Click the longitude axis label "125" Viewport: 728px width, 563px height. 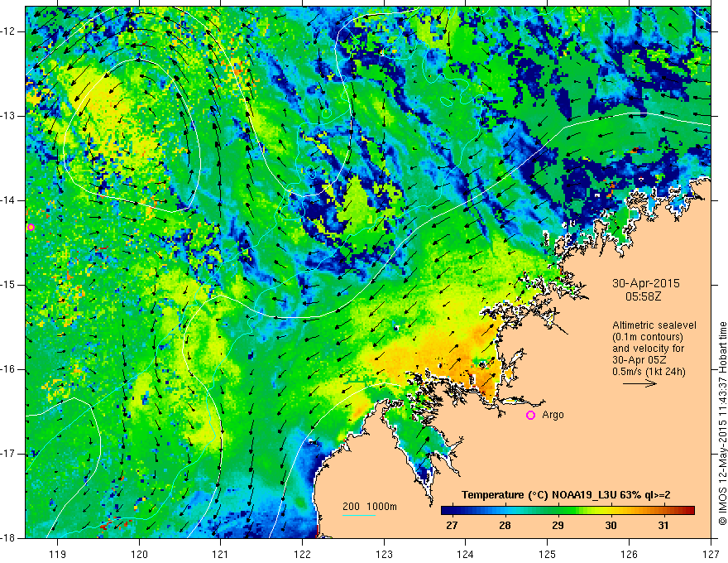[548, 554]
